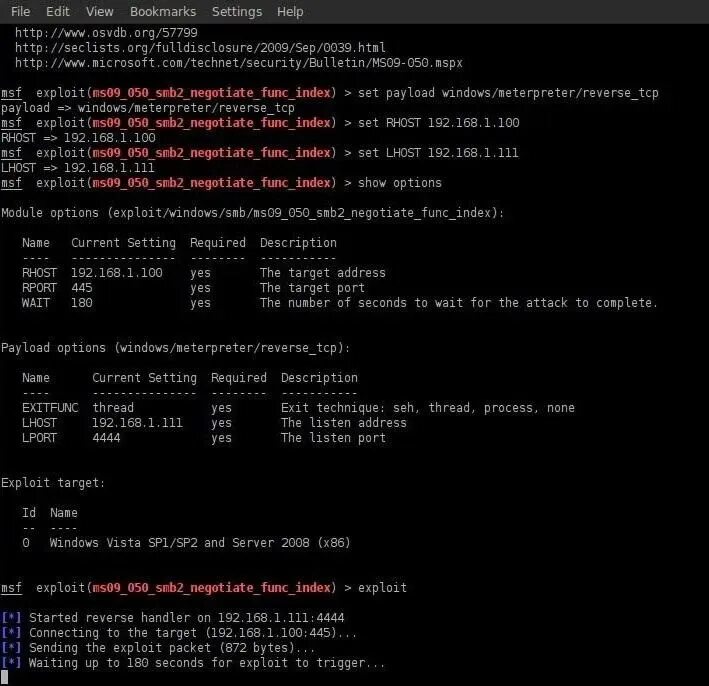Click the 'show options' command text

tap(400, 183)
